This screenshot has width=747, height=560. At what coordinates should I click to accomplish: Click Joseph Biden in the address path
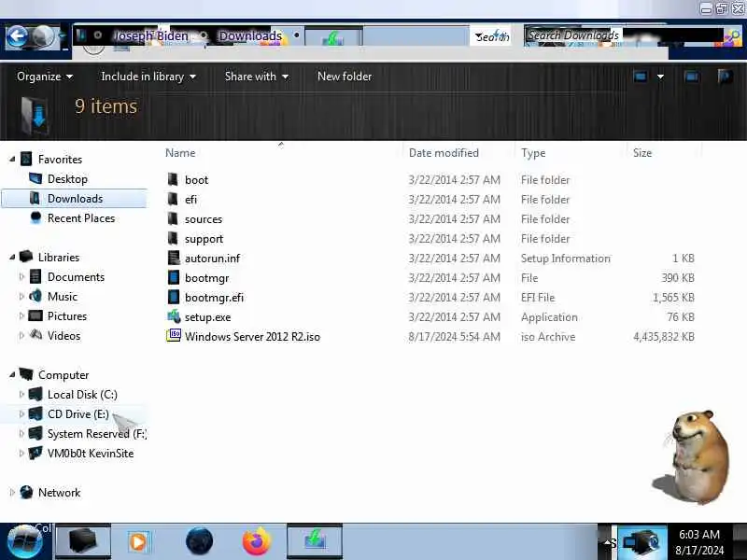[150, 35]
